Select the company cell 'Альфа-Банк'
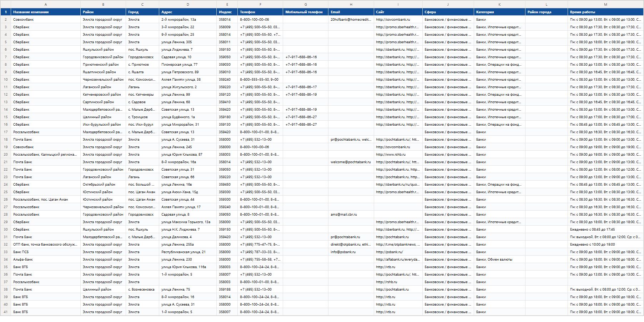 click(x=46, y=260)
